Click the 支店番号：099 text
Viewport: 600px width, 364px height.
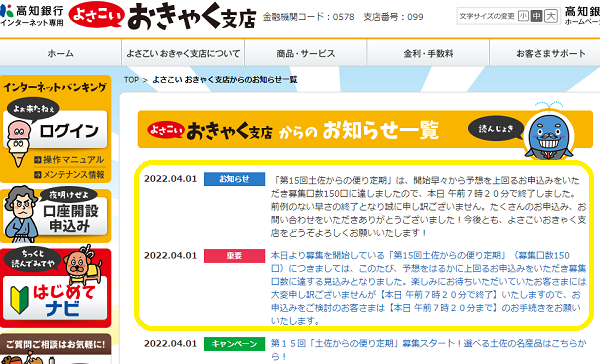[393, 17]
